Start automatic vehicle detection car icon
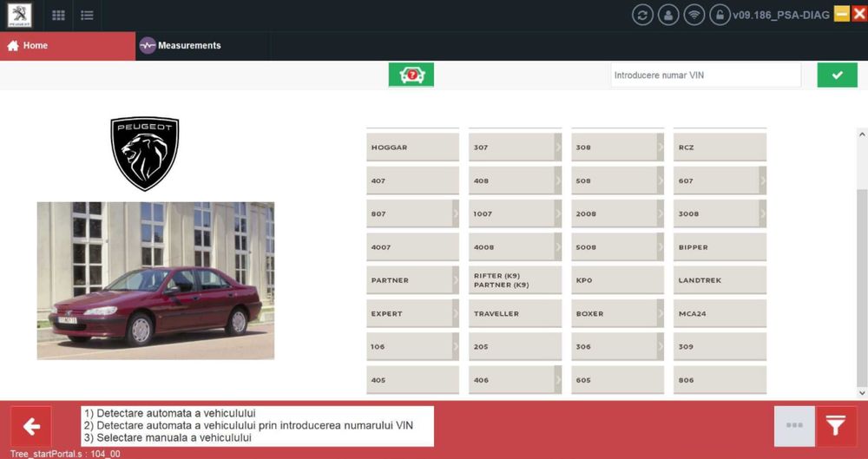The image size is (868, 459). [411, 75]
